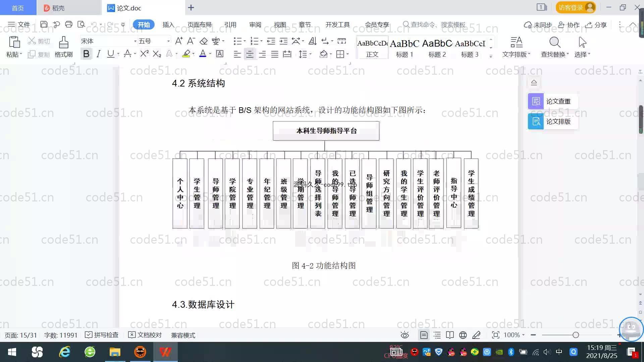The height and width of the screenshot is (362, 644).
Task: Switch to the 审阅 ribbon tab
Action: pos(255,24)
